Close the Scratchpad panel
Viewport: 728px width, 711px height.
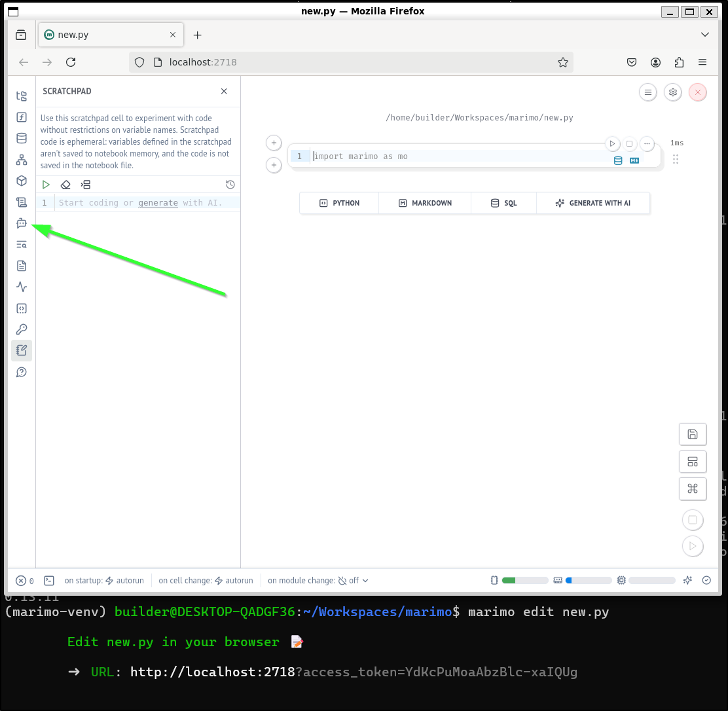(224, 91)
